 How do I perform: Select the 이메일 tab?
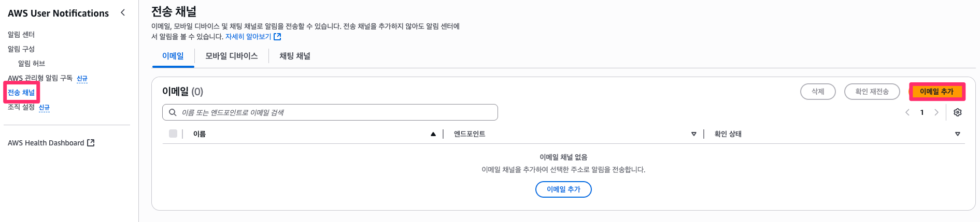[x=173, y=56]
